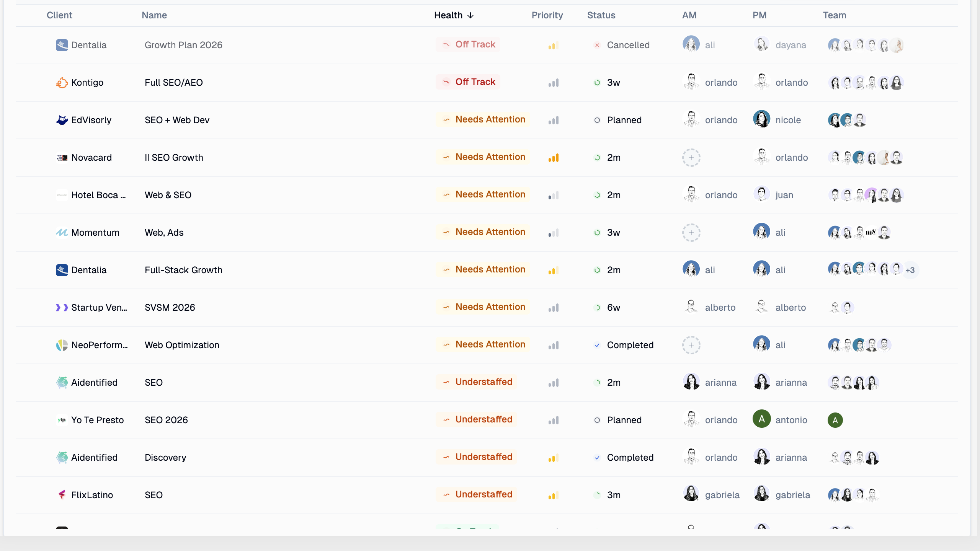The image size is (980, 551).
Task: Click nicole's PM avatar on EdVisorly row
Action: (762, 119)
